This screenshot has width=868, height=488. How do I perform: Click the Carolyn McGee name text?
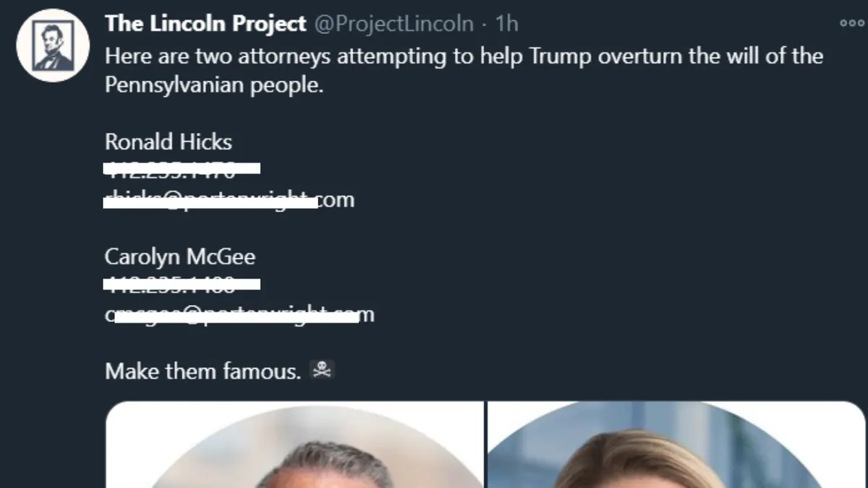(x=180, y=257)
